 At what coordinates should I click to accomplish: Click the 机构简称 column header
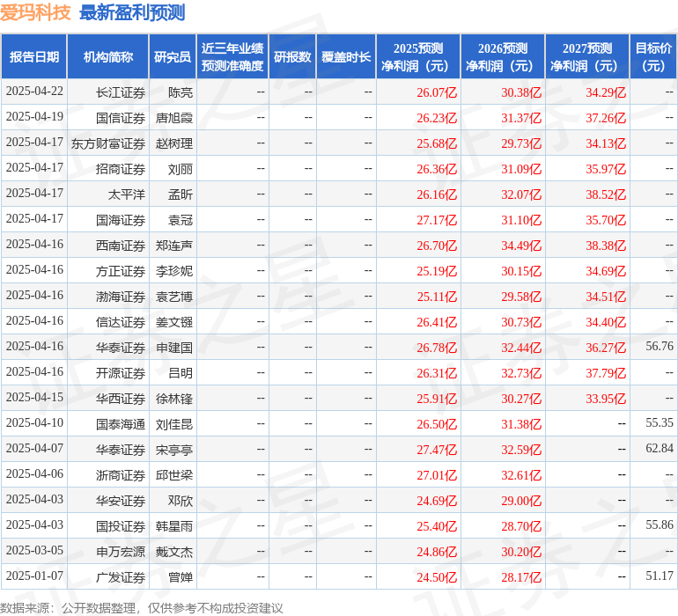pyautogui.click(x=108, y=56)
